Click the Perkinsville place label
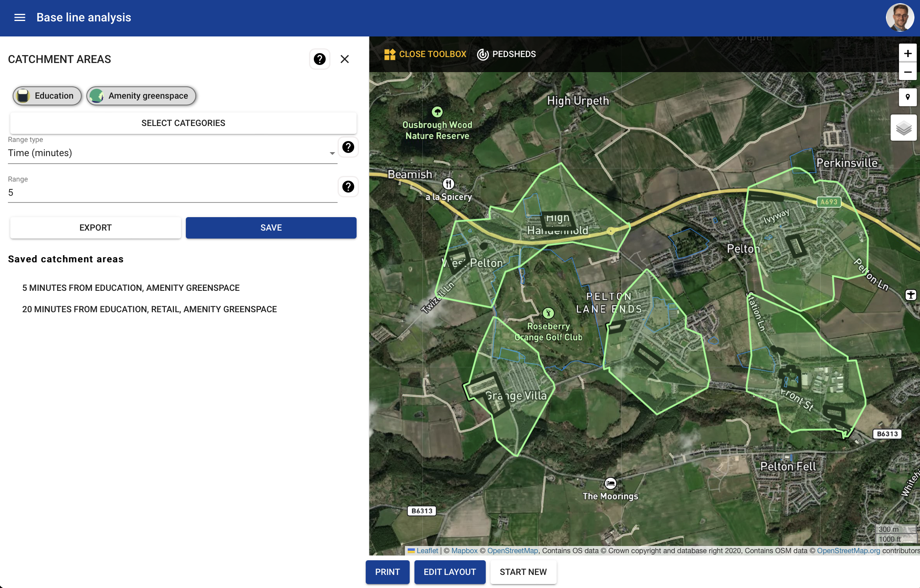The height and width of the screenshot is (588, 920). pos(847,163)
